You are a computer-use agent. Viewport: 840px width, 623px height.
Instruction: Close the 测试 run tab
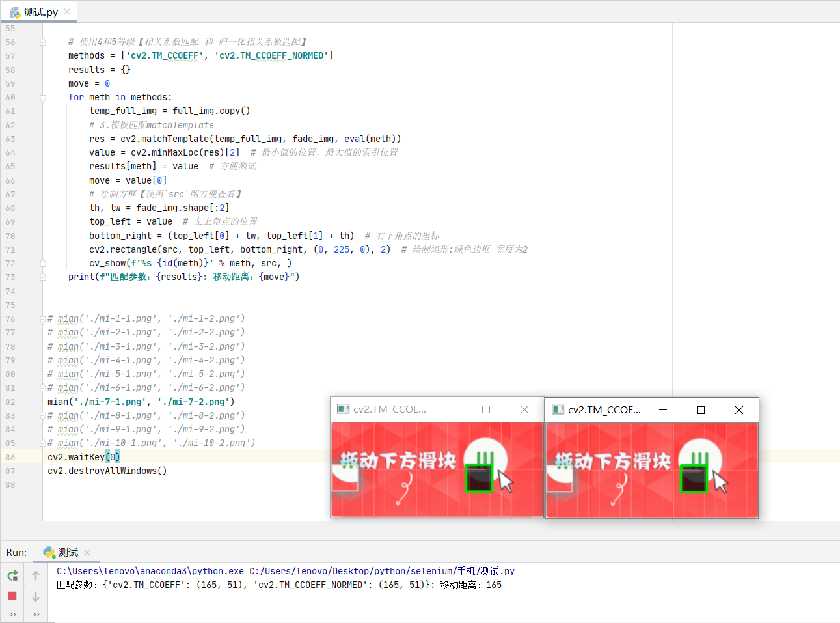click(87, 553)
